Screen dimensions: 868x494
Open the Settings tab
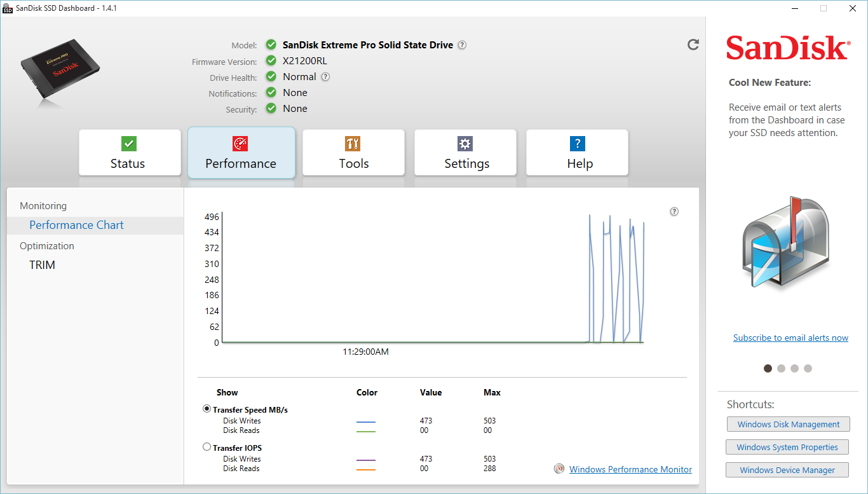point(465,153)
